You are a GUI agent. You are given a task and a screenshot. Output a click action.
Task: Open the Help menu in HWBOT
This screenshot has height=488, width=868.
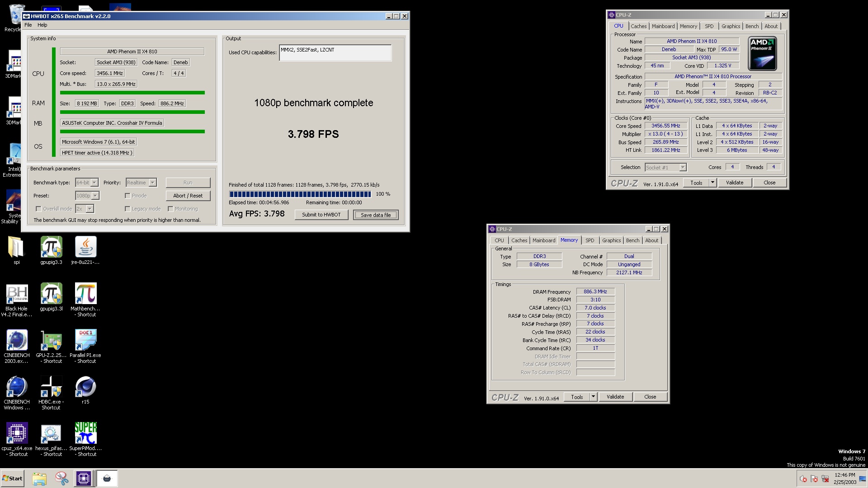click(42, 25)
